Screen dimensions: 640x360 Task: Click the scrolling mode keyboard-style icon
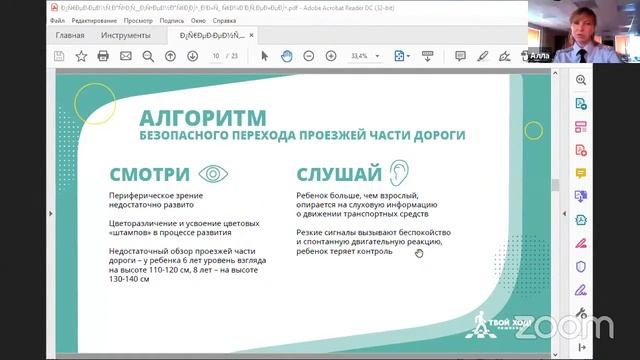tap(427, 56)
